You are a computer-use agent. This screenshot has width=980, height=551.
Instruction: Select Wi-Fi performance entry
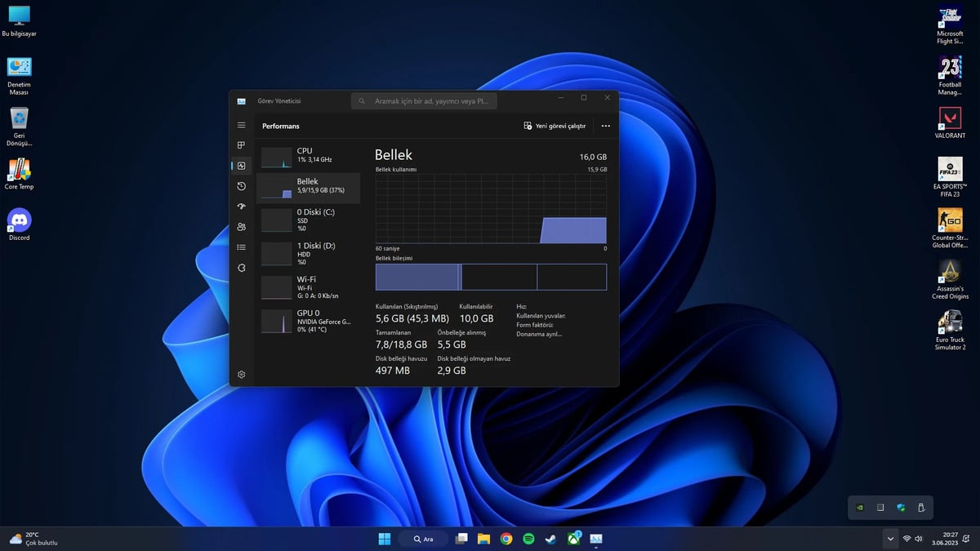click(309, 289)
